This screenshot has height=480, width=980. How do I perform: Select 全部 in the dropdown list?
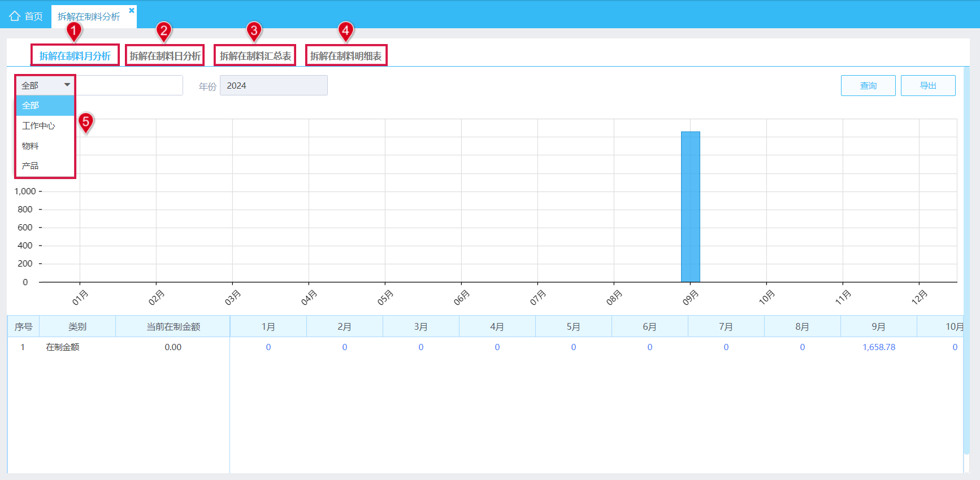pos(45,106)
